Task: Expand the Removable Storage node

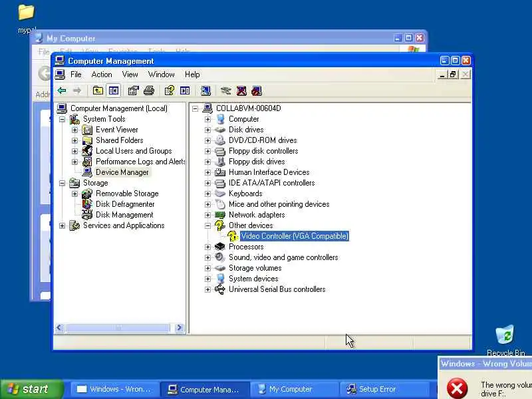Action: 74,194
